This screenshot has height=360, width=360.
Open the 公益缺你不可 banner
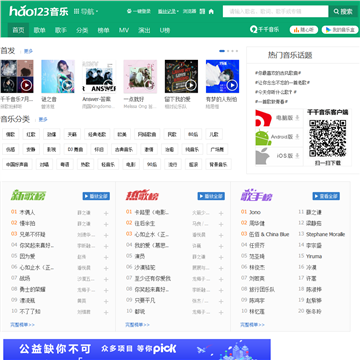[x=137, y=349]
